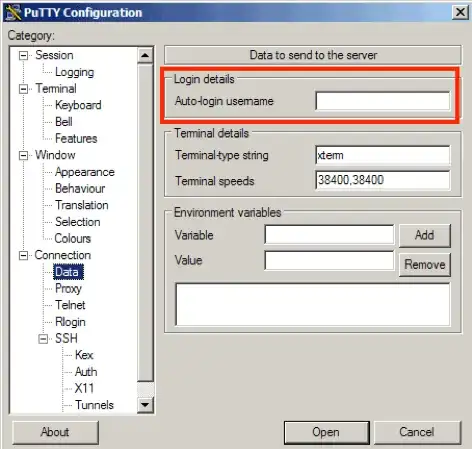472x449 pixels.
Task: Click the environment variables list box
Action: (x=313, y=304)
